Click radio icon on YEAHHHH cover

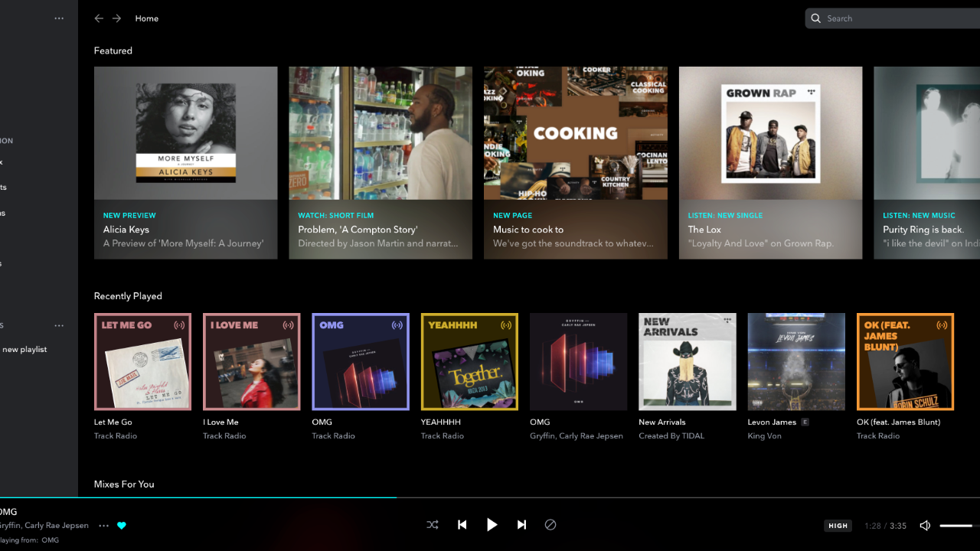506,325
